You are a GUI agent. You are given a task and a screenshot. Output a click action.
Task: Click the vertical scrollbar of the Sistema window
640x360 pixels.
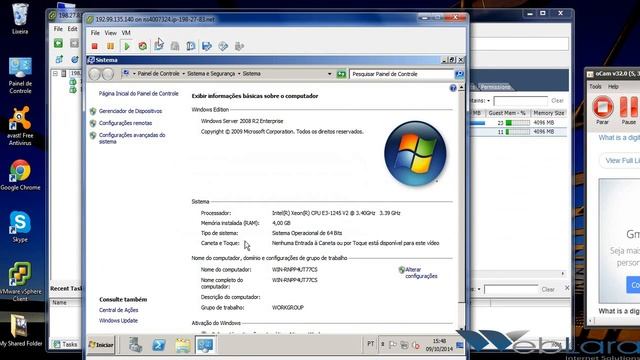(461, 208)
